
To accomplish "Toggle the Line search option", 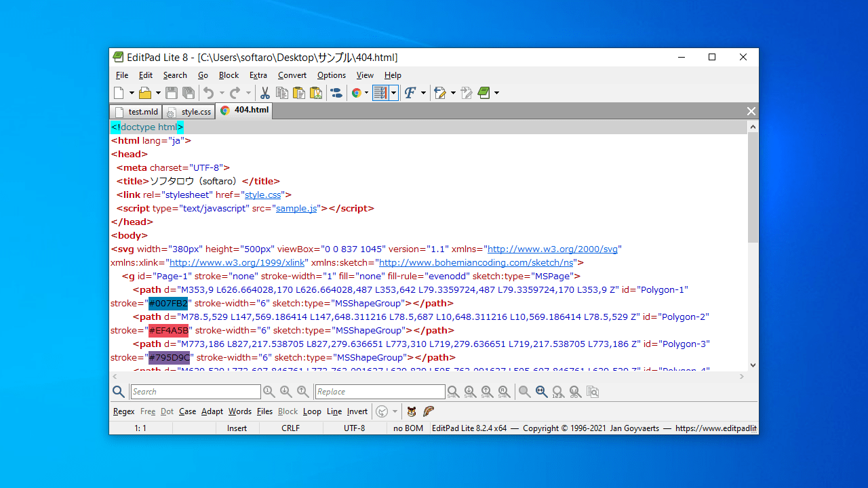I will click(334, 411).
